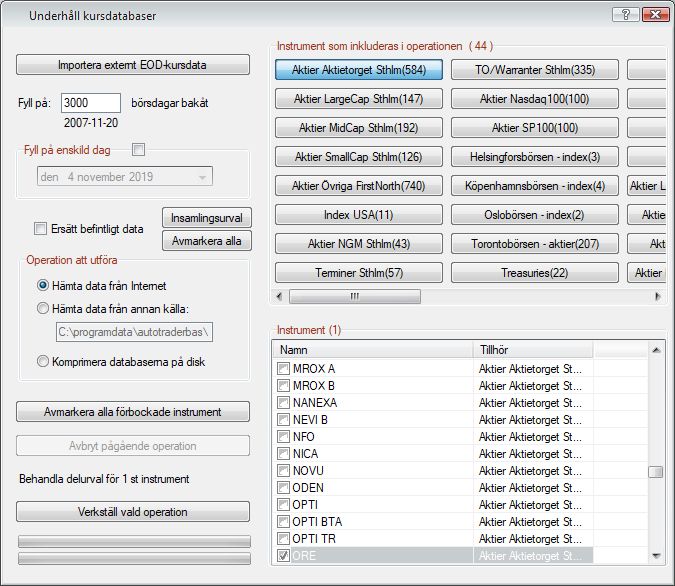
Task: Select 'Hämta data från annan källa' radio
Action: coord(42,309)
